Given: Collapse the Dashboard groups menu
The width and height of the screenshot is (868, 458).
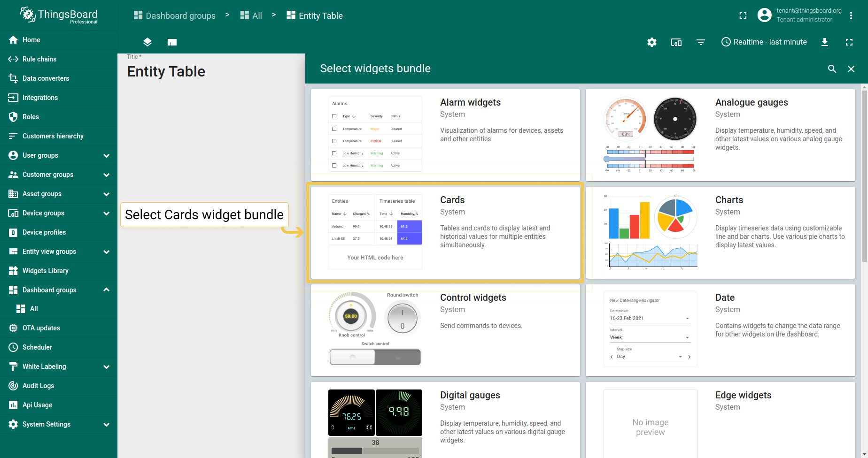Looking at the screenshot, I should (x=106, y=290).
